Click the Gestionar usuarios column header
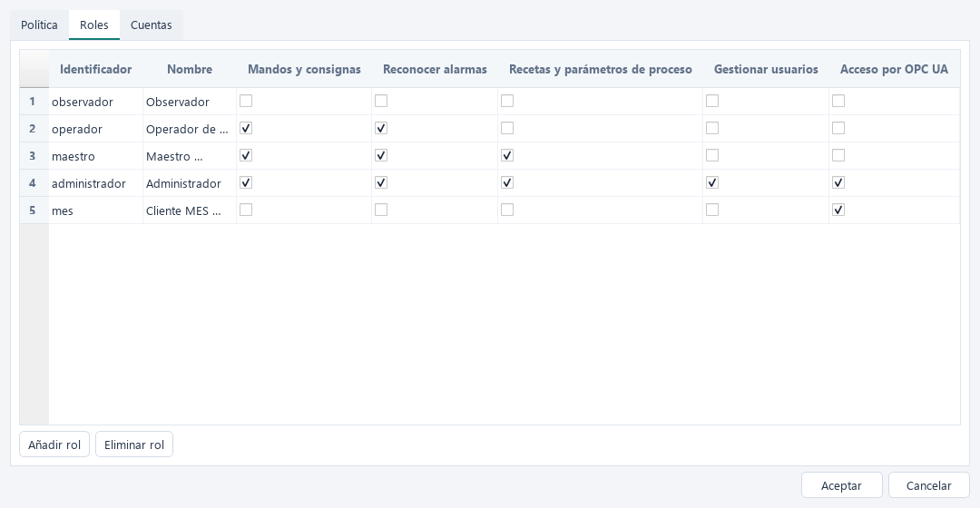Screen dimensions: 980x508 click(x=766, y=69)
